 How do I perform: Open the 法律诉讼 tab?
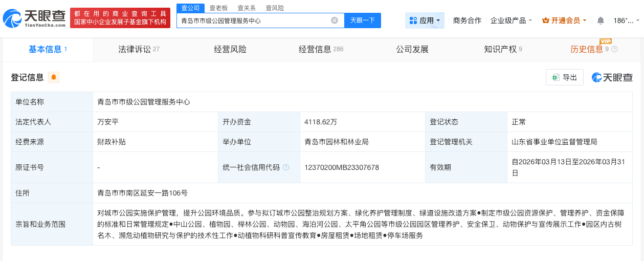tap(139, 49)
